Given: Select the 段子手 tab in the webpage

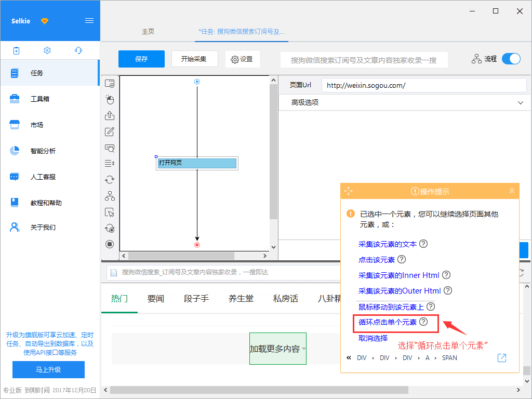Looking at the screenshot, I should point(196,299).
